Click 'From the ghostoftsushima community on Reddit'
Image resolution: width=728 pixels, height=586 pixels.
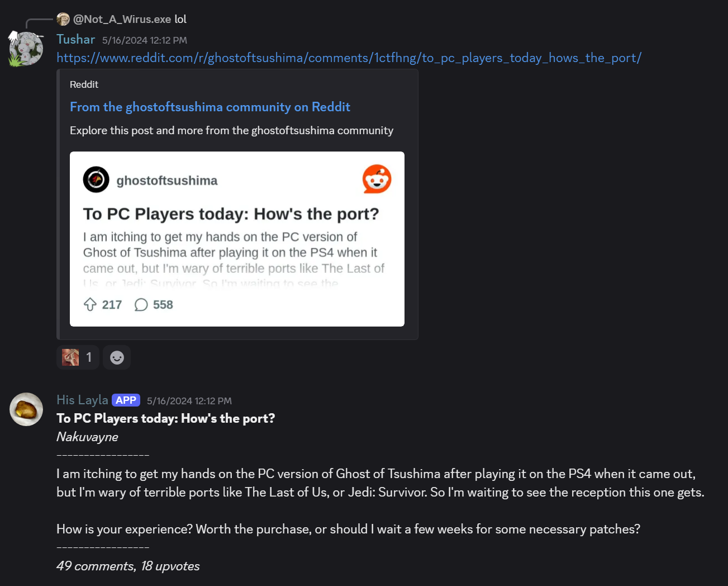pyautogui.click(x=210, y=107)
